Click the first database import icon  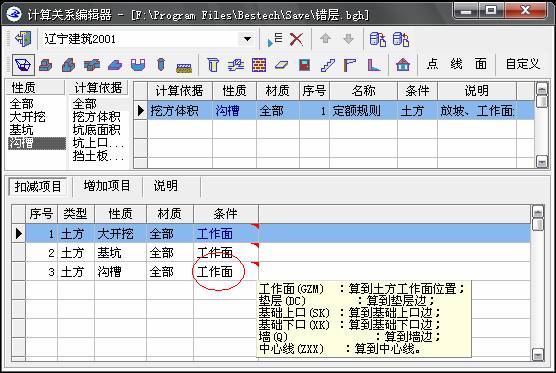[378, 39]
